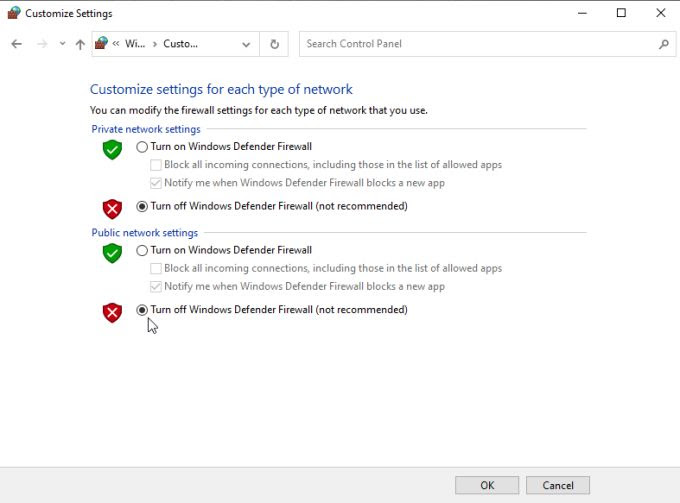The image size is (680, 503).
Task: Click green shield under Public network settings
Action: coord(112,253)
